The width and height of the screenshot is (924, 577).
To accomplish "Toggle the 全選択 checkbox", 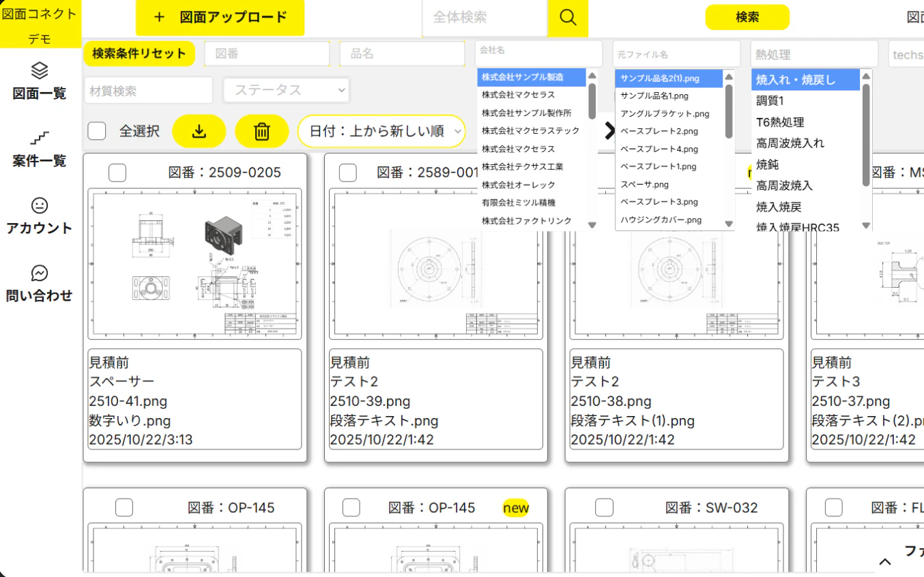I will coord(97,131).
